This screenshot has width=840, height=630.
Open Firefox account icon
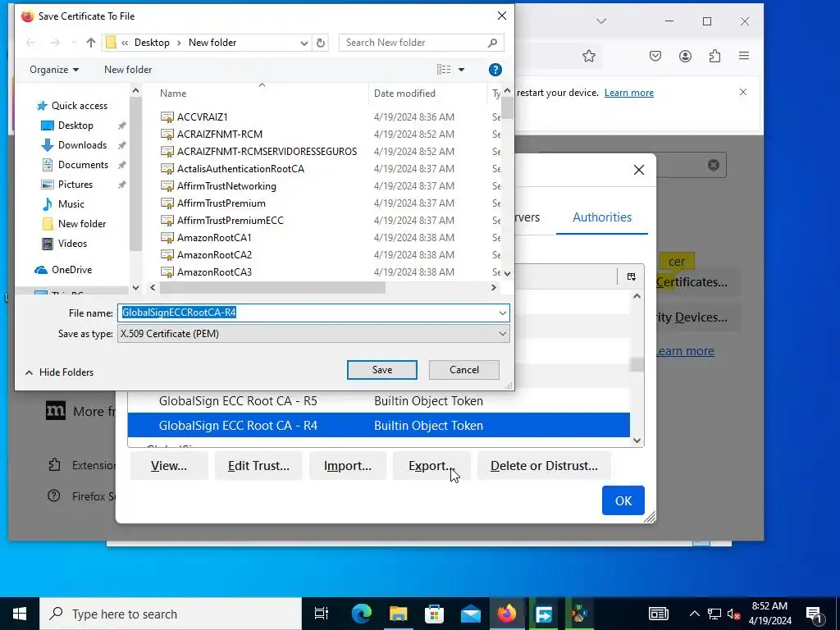point(685,57)
